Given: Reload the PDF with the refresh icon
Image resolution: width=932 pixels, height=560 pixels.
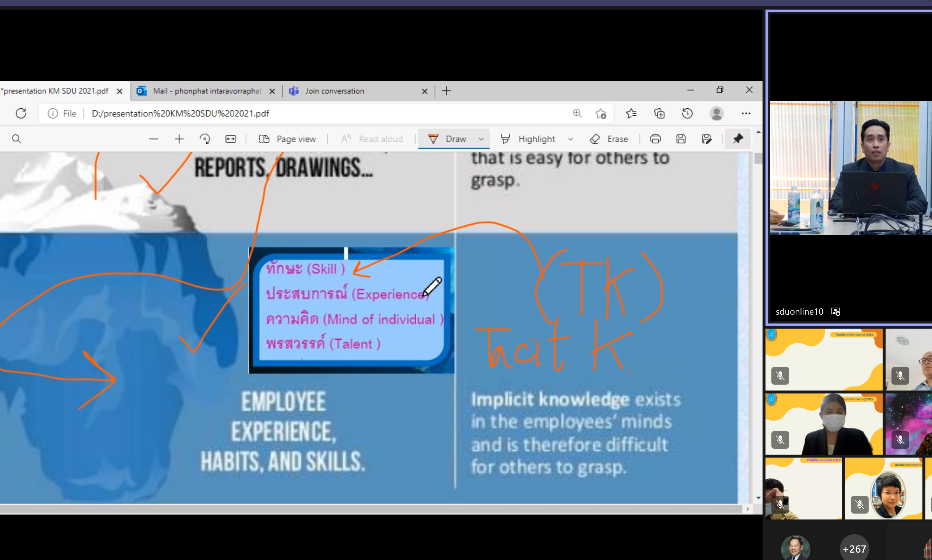Looking at the screenshot, I should 21,113.
